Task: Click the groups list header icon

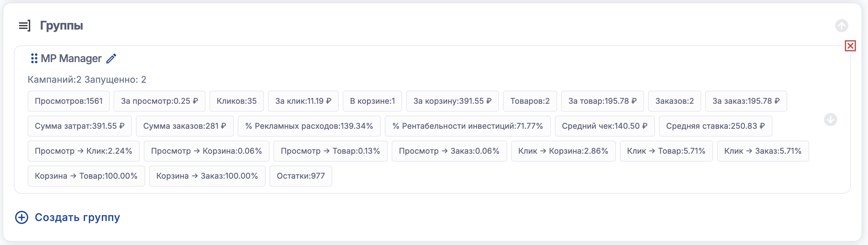Action: 24,26
